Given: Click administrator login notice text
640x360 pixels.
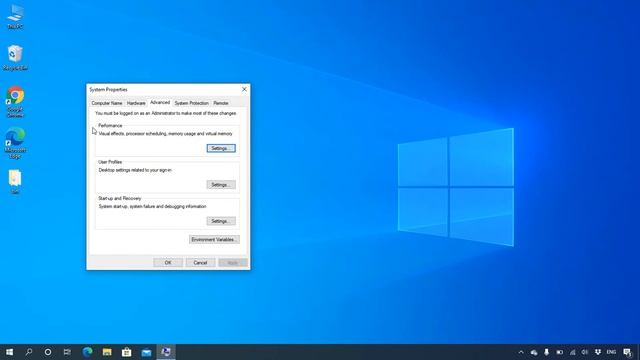Looking at the screenshot, I should point(166,113).
